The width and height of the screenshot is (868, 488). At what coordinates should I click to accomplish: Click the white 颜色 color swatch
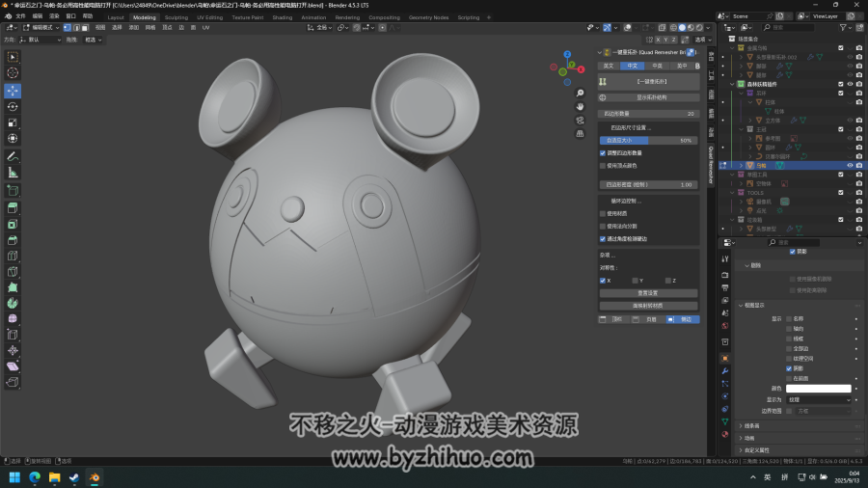click(x=818, y=389)
